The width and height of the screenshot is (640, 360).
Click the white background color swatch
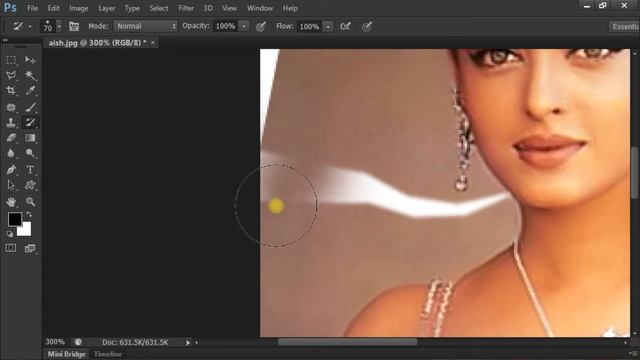click(26, 231)
